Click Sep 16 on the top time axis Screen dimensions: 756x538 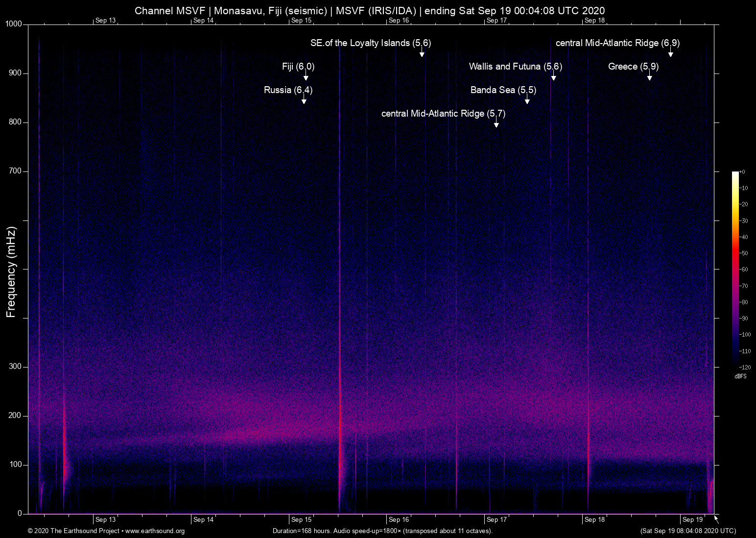pos(399,21)
